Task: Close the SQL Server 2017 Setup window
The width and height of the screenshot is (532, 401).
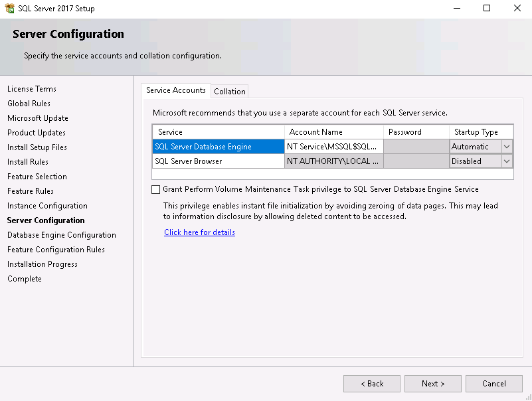Action: (517, 8)
